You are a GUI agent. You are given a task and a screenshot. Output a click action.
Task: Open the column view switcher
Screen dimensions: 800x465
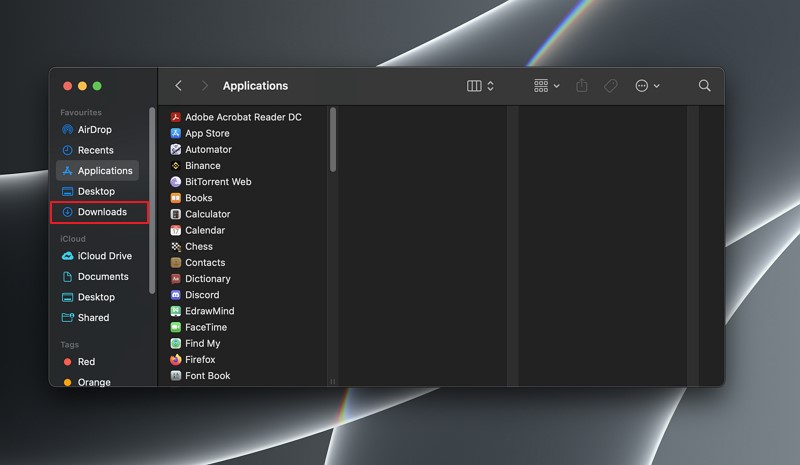[x=480, y=86]
